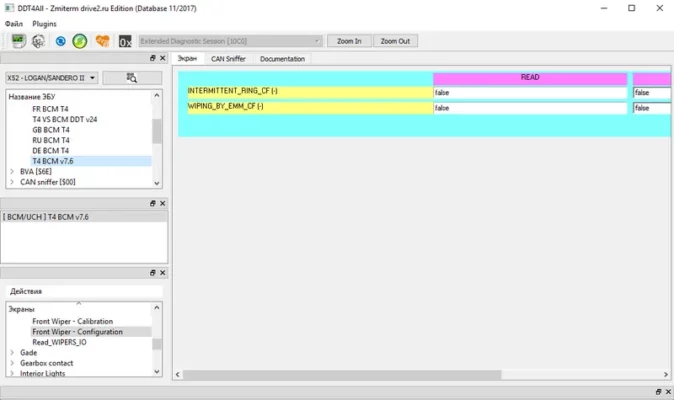Image resolution: width=674 pixels, height=400 pixels.
Task: Click the ECU search scan icon button
Action: point(132,78)
